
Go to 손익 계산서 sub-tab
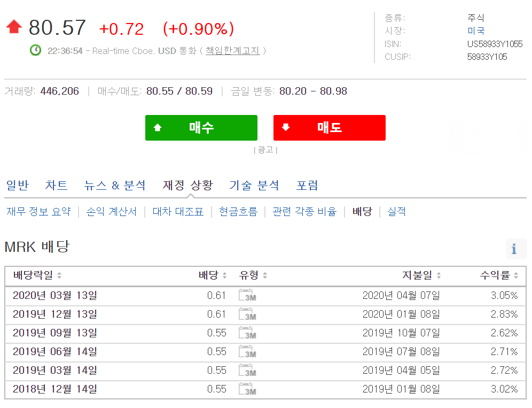[x=111, y=212]
